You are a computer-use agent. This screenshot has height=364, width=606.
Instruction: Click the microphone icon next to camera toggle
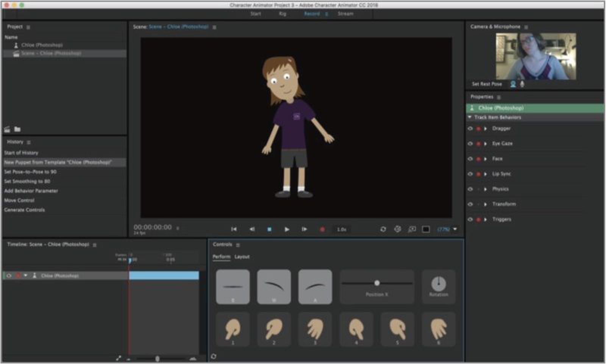click(x=523, y=84)
